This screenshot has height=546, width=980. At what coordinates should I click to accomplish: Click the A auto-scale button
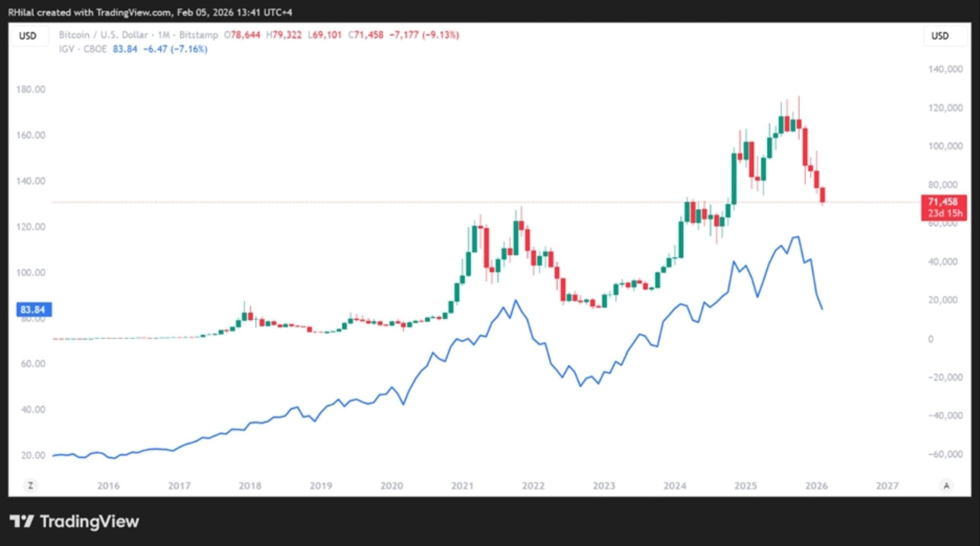click(x=946, y=485)
